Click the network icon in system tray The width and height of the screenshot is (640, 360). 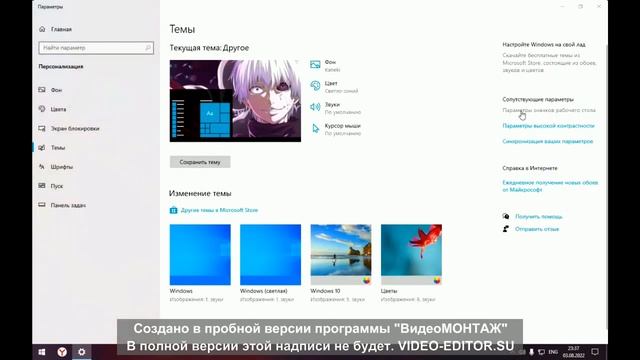542,352
